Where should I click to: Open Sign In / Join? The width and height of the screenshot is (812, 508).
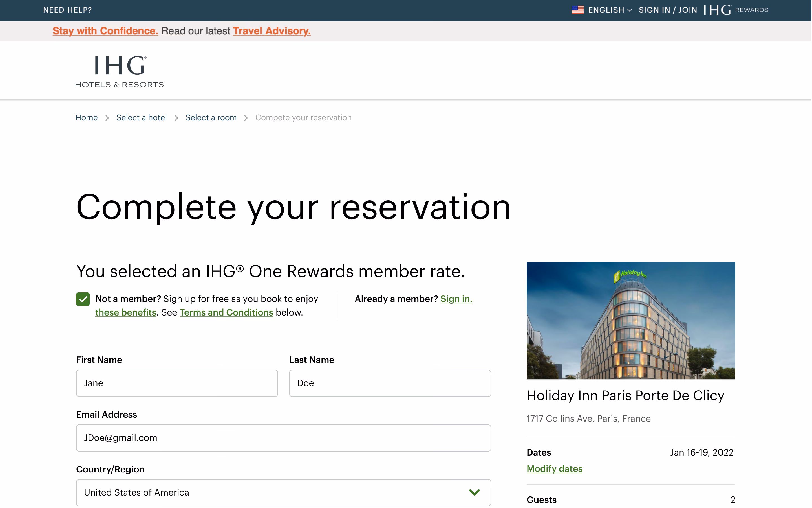pos(668,10)
